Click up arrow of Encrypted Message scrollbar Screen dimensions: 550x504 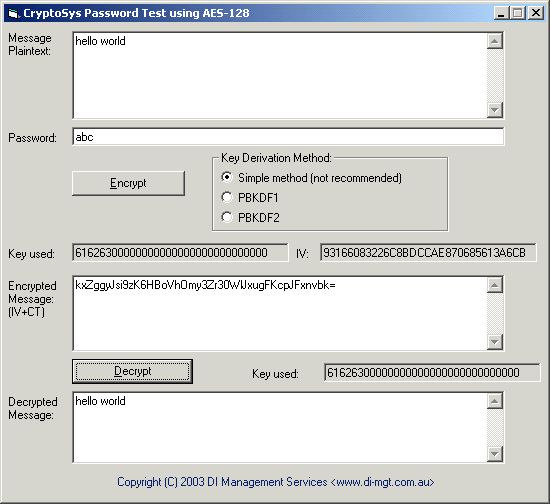pyautogui.click(x=495, y=285)
